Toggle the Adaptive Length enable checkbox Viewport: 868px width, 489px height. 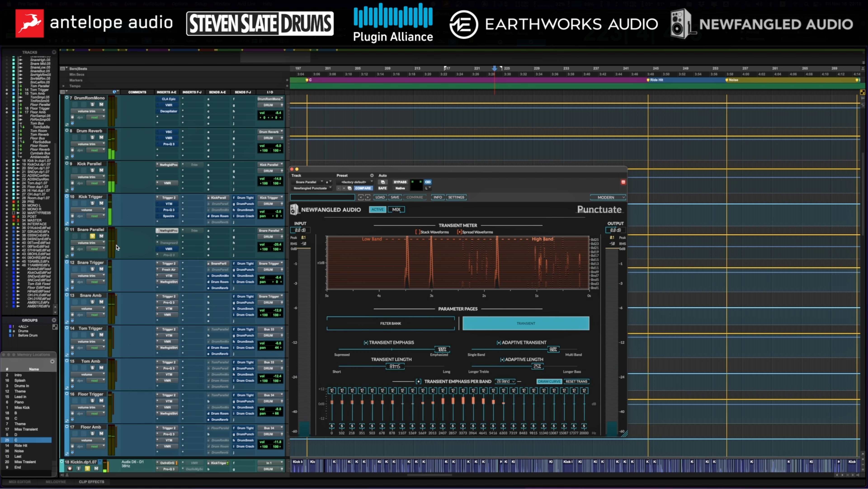(502, 360)
